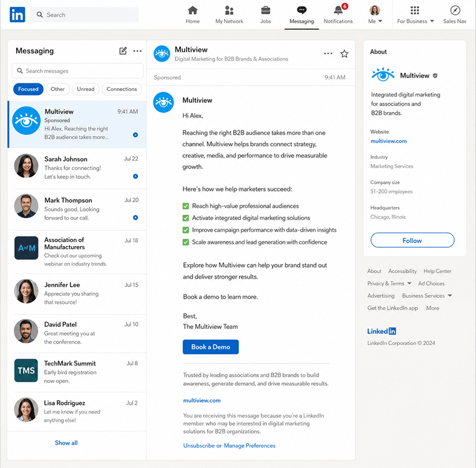The image size is (476, 468).
Task: Open the Help Center footer link
Action: click(438, 271)
